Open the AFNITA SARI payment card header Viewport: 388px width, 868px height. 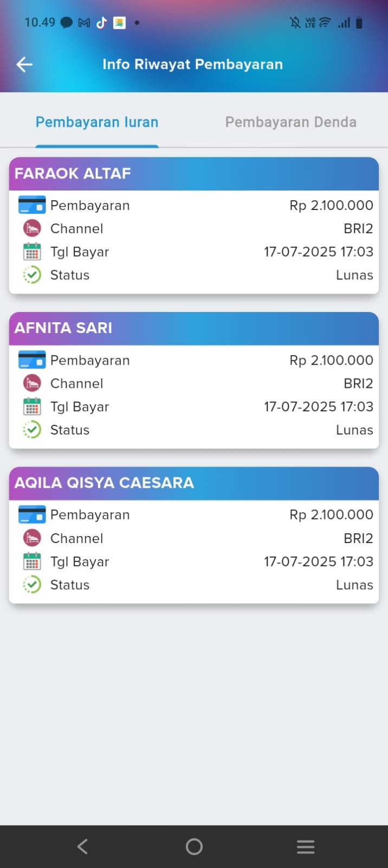193,328
